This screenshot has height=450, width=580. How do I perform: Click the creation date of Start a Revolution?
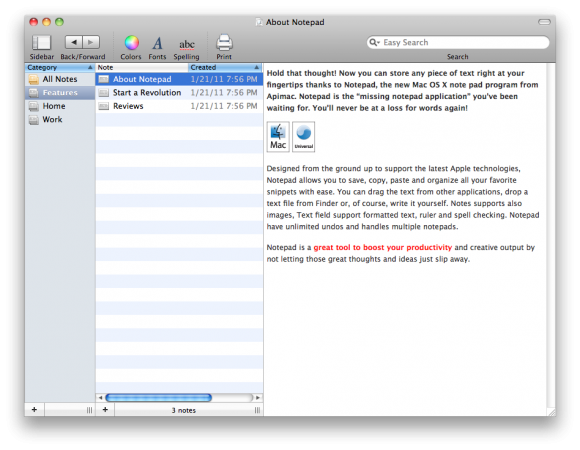224,92
